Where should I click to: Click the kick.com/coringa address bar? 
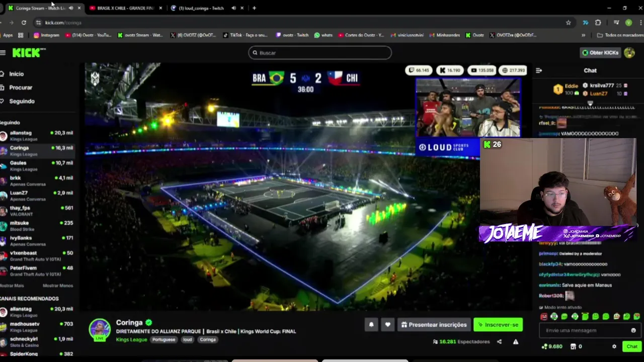(x=302, y=23)
